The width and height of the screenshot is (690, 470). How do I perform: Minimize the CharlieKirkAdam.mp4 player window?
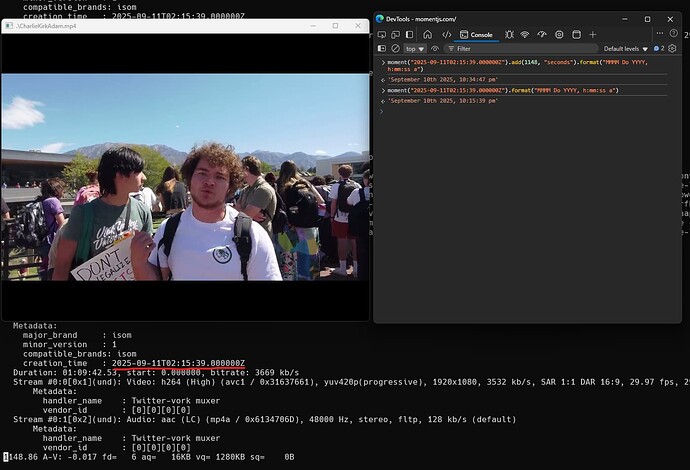(x=313, y=26)
